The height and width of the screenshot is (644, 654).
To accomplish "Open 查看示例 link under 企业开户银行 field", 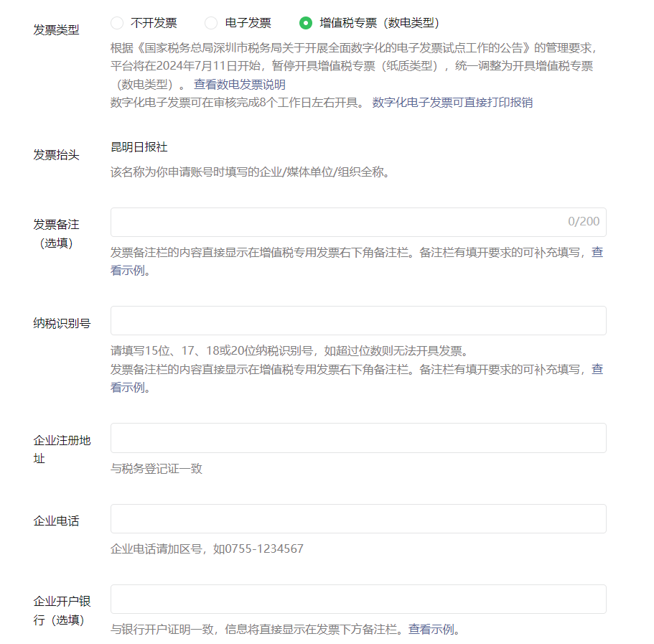I will click(431, 630).
